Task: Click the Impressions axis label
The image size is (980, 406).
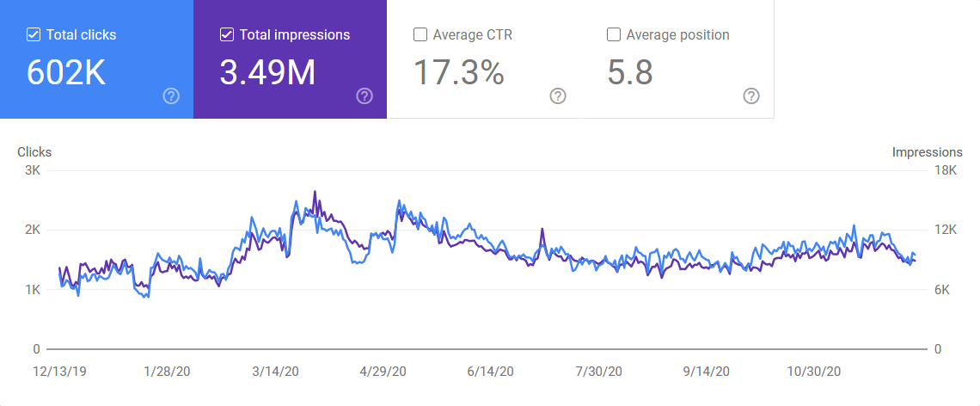Action: click(x=927, y=152)
